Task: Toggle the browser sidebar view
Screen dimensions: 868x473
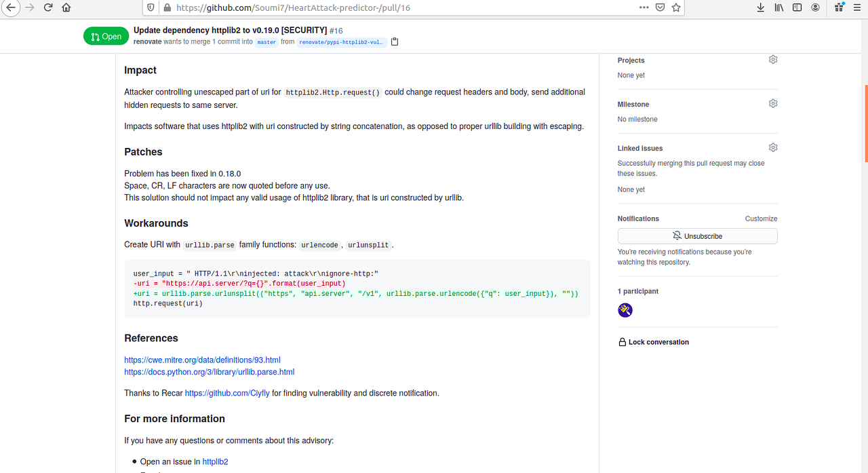Action: pyautogui.click(x=797, y=7)
